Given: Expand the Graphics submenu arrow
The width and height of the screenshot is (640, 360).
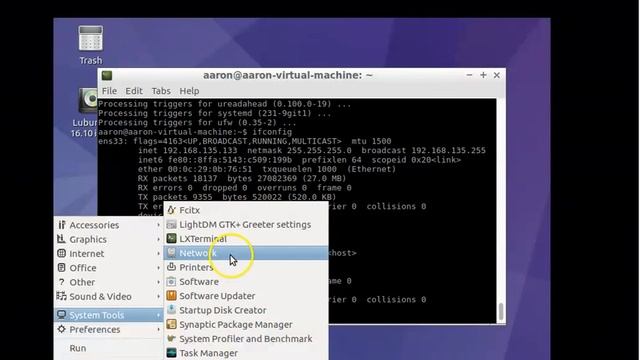Looking at the screenshot, I should [x=158, y=239].
